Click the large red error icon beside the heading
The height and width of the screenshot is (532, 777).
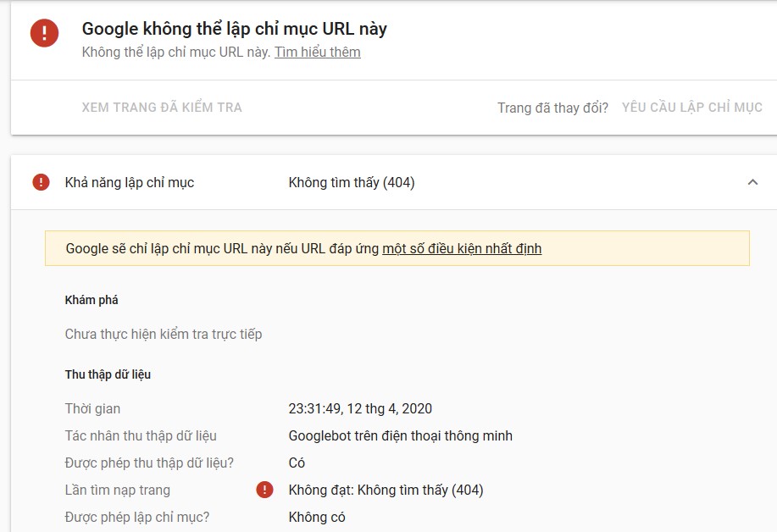click(x=45, y=33)
